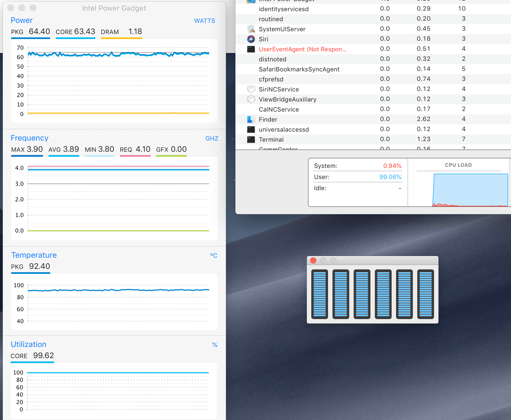This screenshot has width=511, height=420.
Task: Click the SiriNCService plugin icon
Action: [251, 89]
